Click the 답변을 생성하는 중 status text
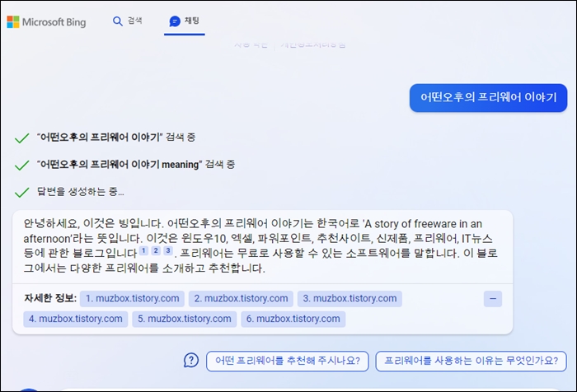Image resolution: width=577 pixels, height=392 pixels. [80, 192]
